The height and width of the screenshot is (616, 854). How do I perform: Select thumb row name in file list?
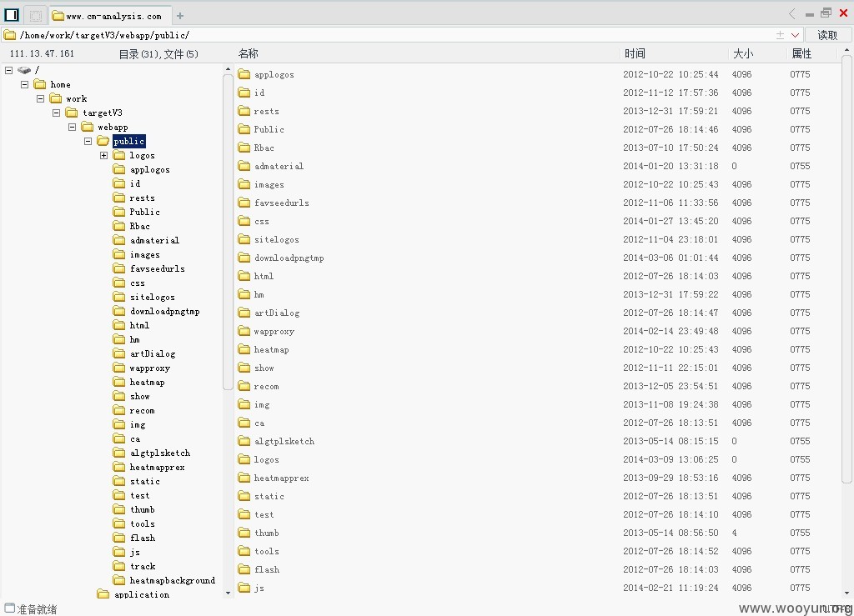[x=266, y=533]
